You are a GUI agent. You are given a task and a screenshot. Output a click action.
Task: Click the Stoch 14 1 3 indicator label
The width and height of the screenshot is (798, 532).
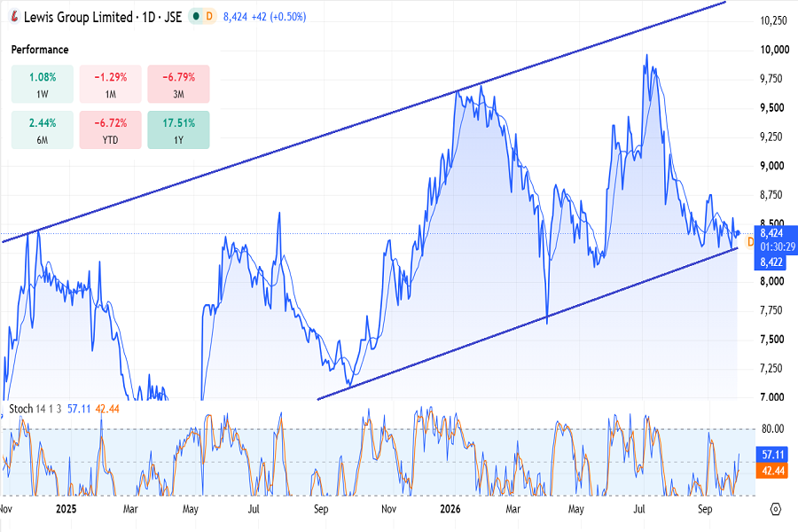click(x=35, y=409)
